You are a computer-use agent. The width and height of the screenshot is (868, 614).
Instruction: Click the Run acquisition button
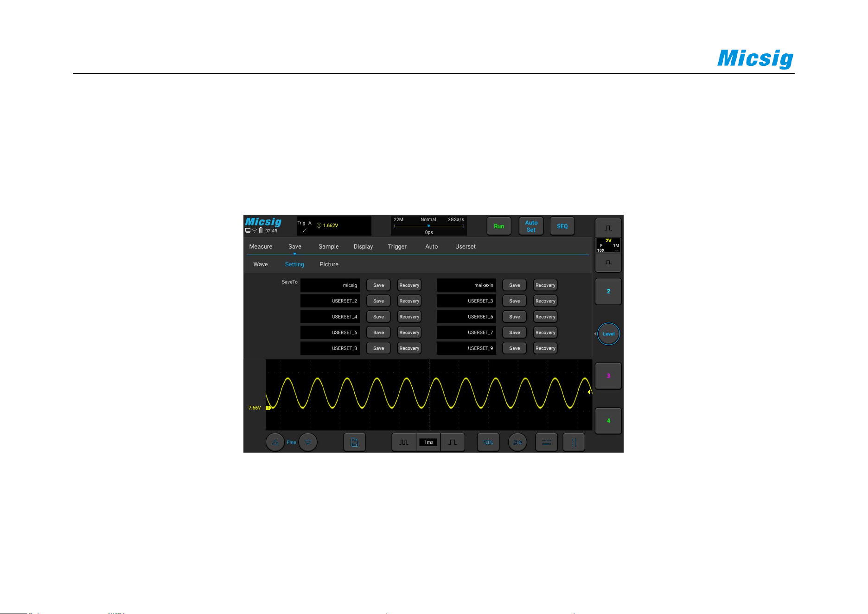(x=499, y=226)
